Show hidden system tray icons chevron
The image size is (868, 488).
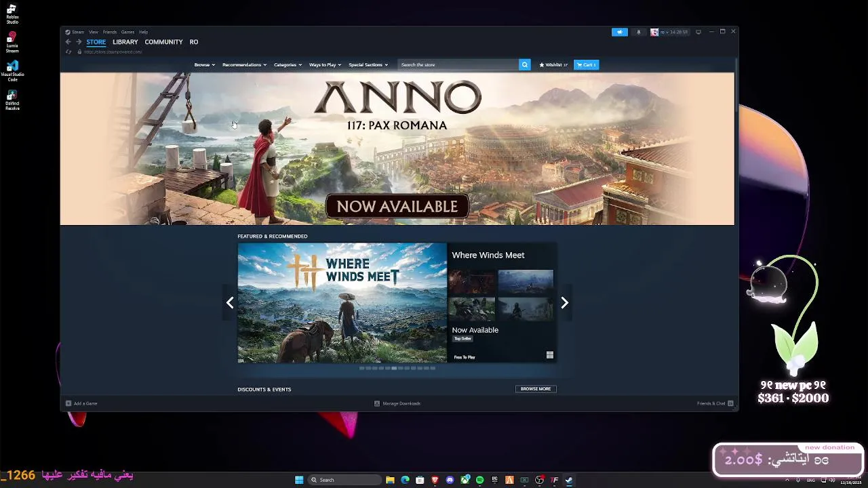click(x=787, y=480)
